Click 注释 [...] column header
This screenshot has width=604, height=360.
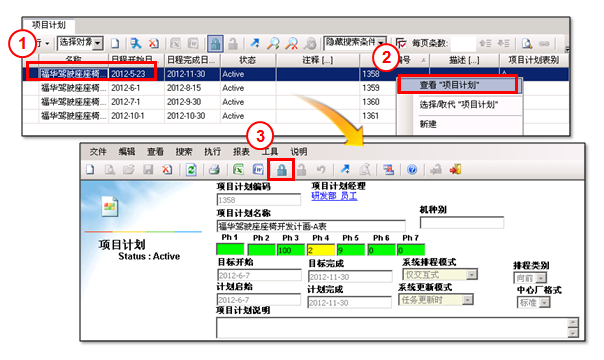click(x=317, y=60)
